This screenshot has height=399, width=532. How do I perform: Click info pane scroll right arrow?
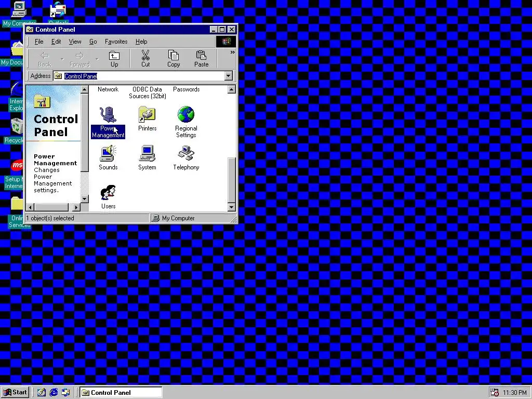[x=76, y=207]
